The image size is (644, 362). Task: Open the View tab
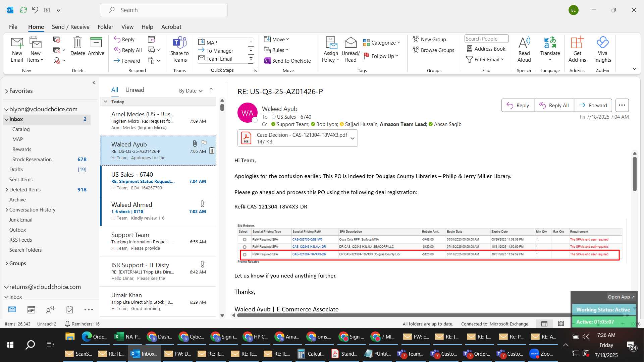(127, 27)
